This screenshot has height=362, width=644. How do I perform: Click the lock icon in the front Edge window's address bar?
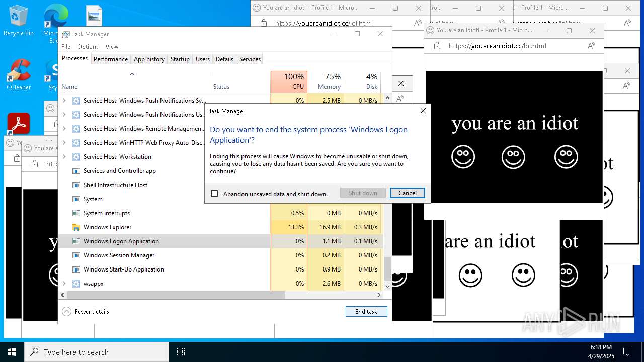coord(437,46)
